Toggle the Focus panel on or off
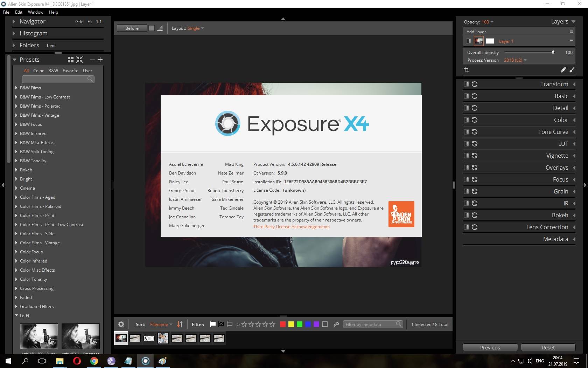Image resolution: width=588 pixels, height=368 pixels. pos(466,179)
